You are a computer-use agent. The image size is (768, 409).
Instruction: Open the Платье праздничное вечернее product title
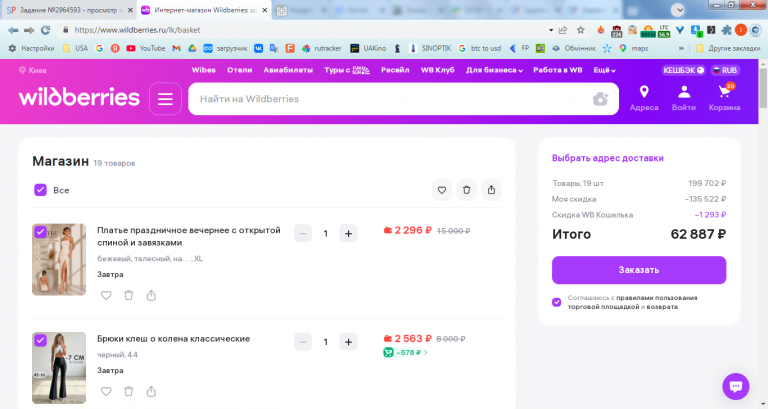(189, 236)
